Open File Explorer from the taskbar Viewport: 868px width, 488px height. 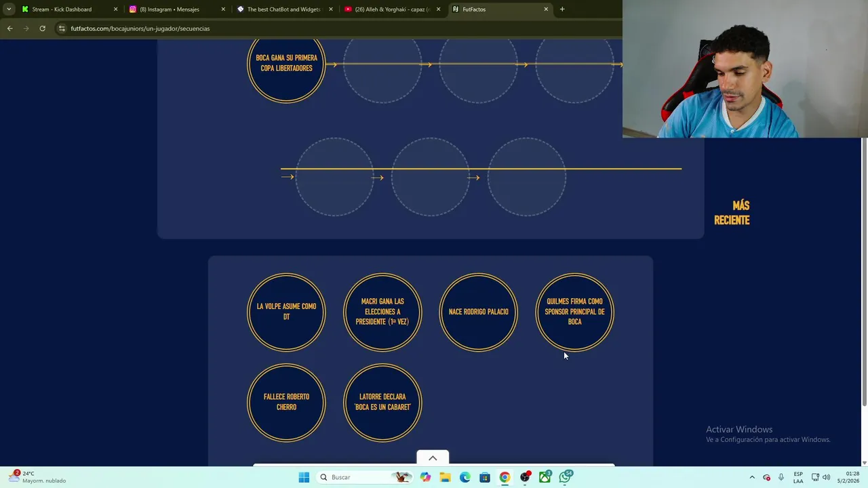point(445,477)
